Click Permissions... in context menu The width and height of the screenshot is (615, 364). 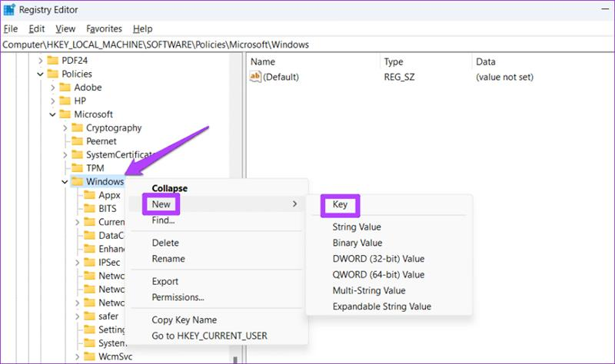178,297
